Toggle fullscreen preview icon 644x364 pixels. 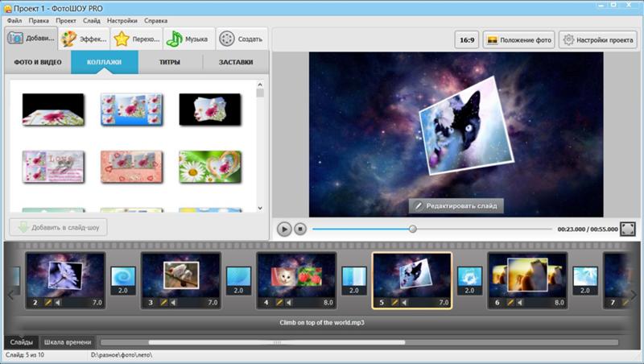tap(628, 229)
